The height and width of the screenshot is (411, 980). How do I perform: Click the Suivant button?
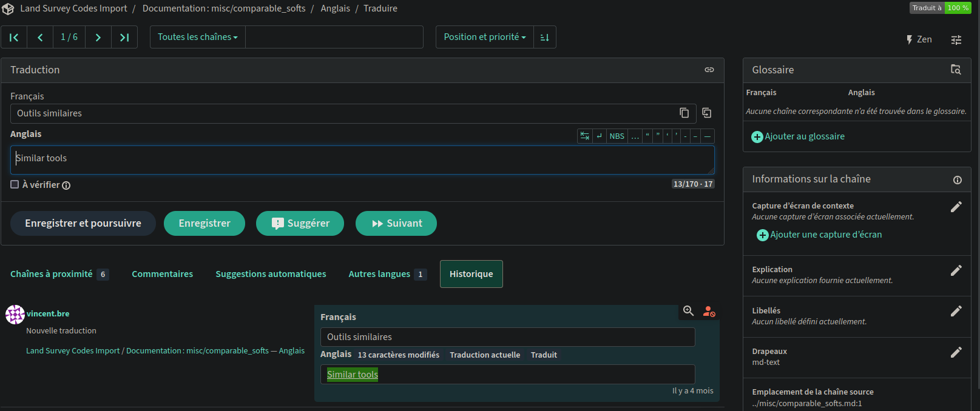396,223
